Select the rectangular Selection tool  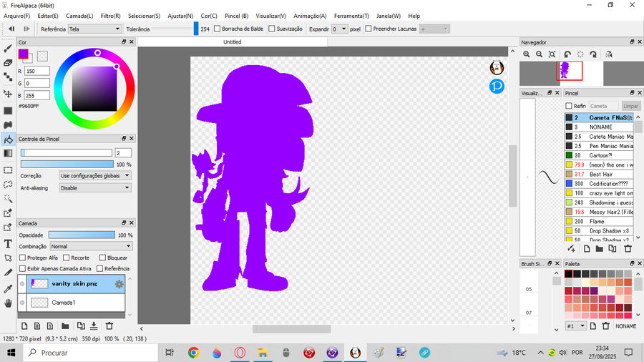[x=8, y=170]
